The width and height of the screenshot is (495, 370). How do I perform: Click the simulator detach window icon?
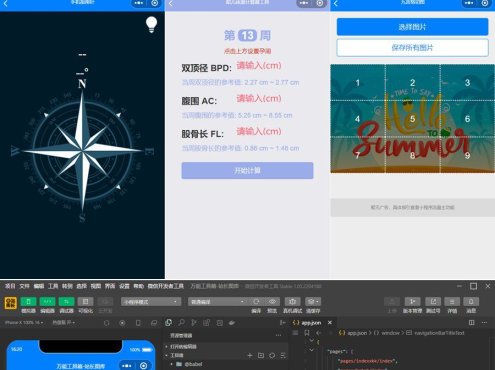[154, 323]
